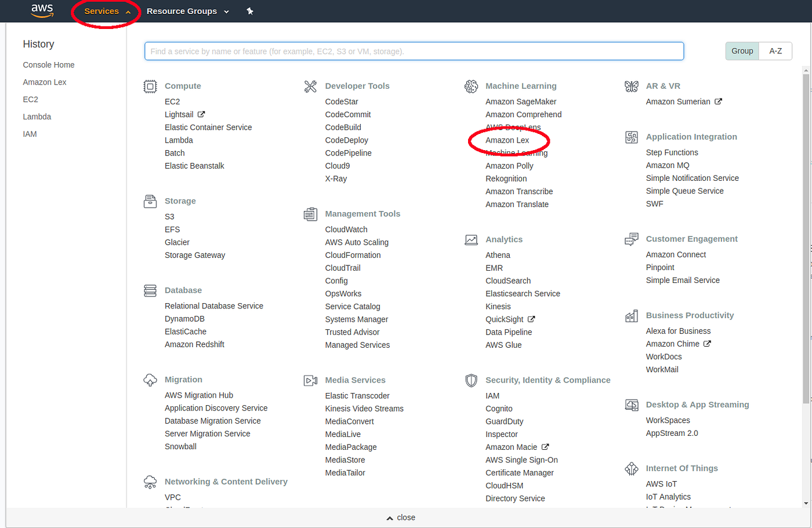Open Elastic Beanstalk
Image resolution: width=812 pixels, height=528 pixels.
(194, 166)
